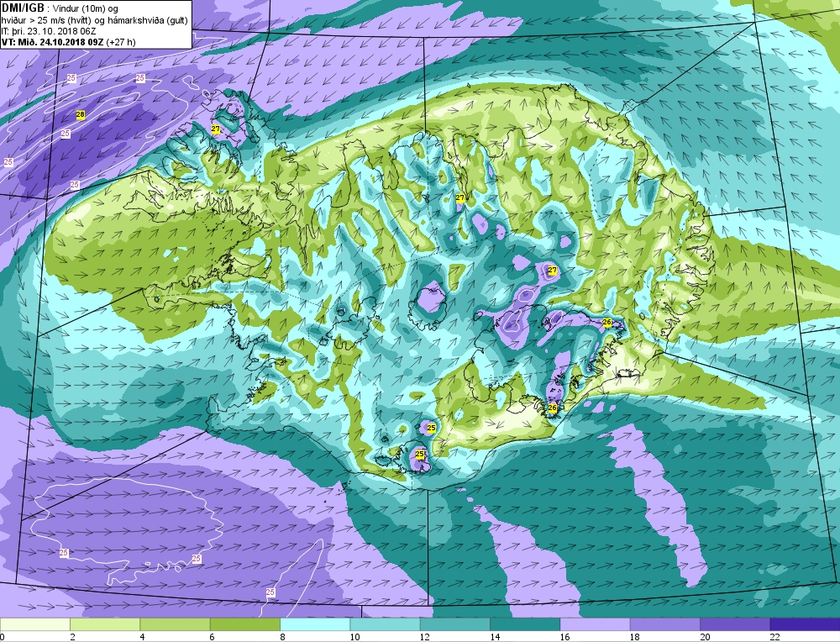Screen dimensions: 840x642
Task: Click the legend scale number 20
Action: 705,637
